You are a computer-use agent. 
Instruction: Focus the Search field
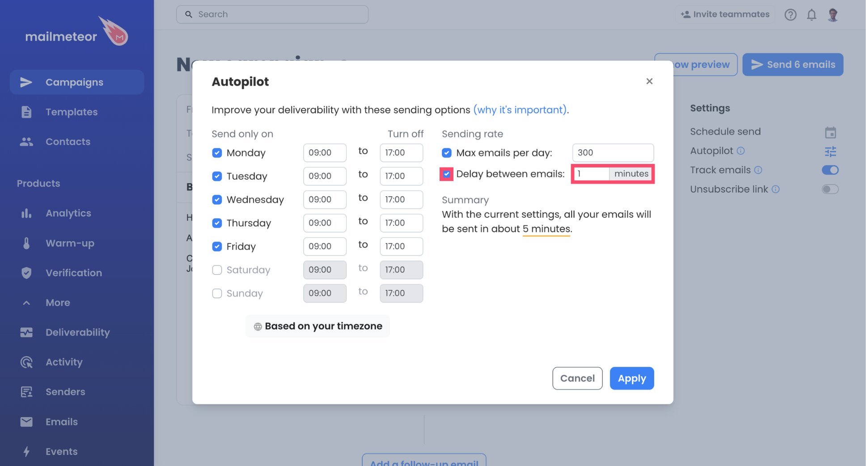coord(272,14)
